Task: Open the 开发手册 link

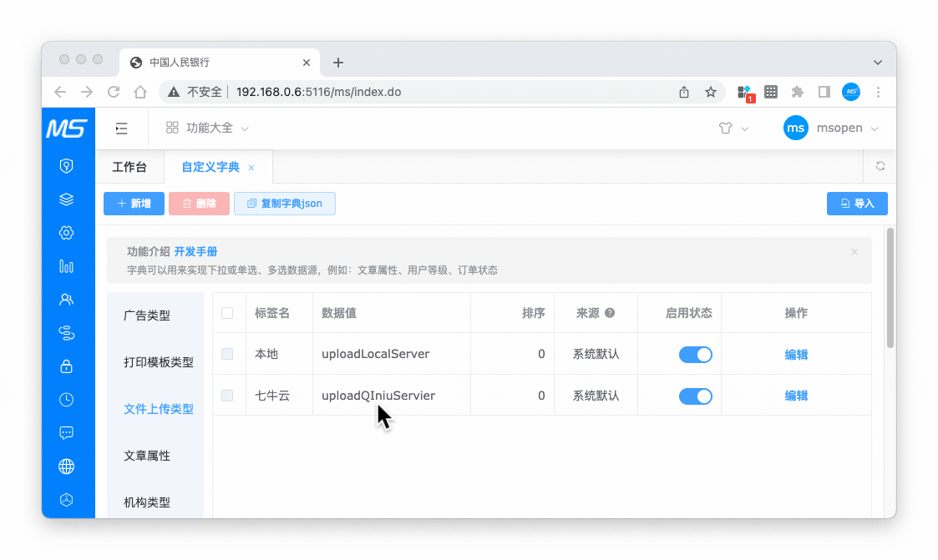Action: coord(196,251)
